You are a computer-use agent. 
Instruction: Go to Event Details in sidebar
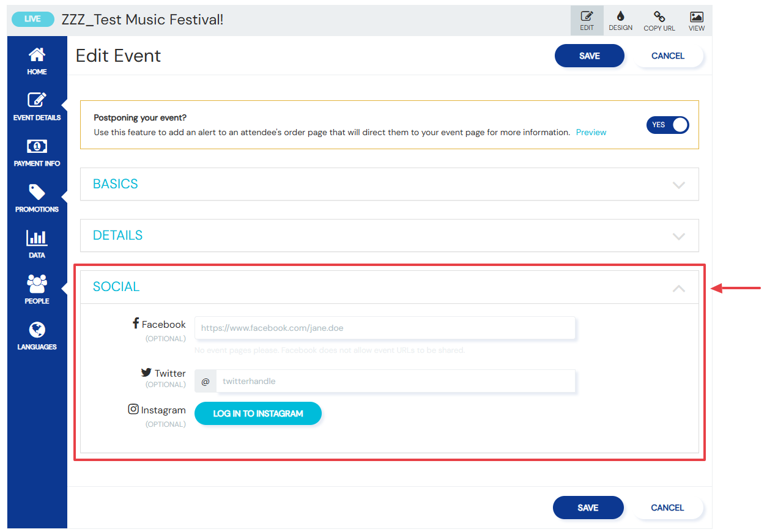click(x=37, y=100)
